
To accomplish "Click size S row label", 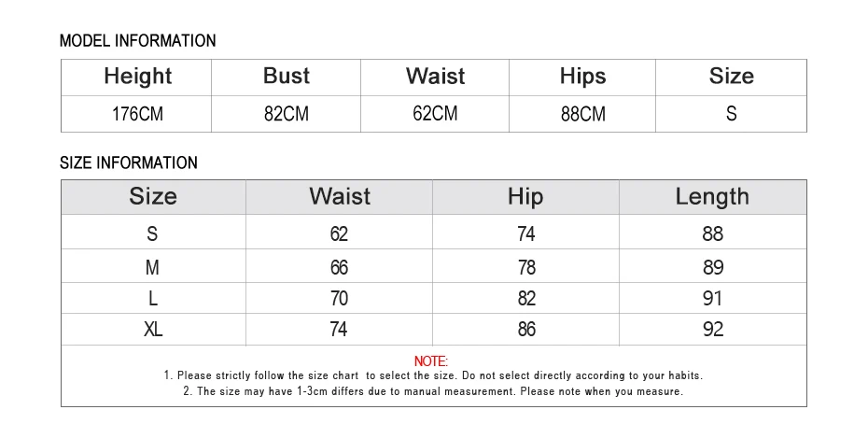I will pos(152,233).
